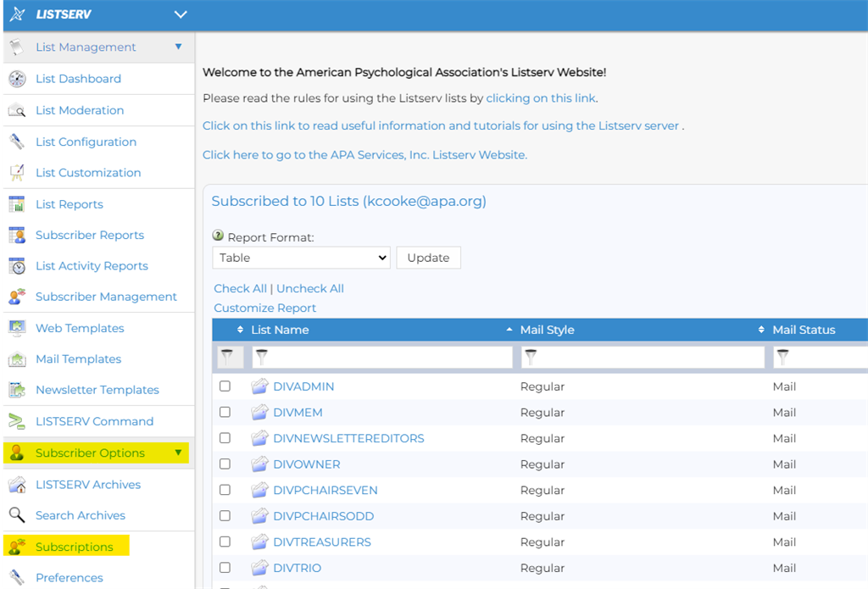Open Subscriptions menu item
This screenshot has height=589, width=868.
pyautogui.click(x=75, y=547)
